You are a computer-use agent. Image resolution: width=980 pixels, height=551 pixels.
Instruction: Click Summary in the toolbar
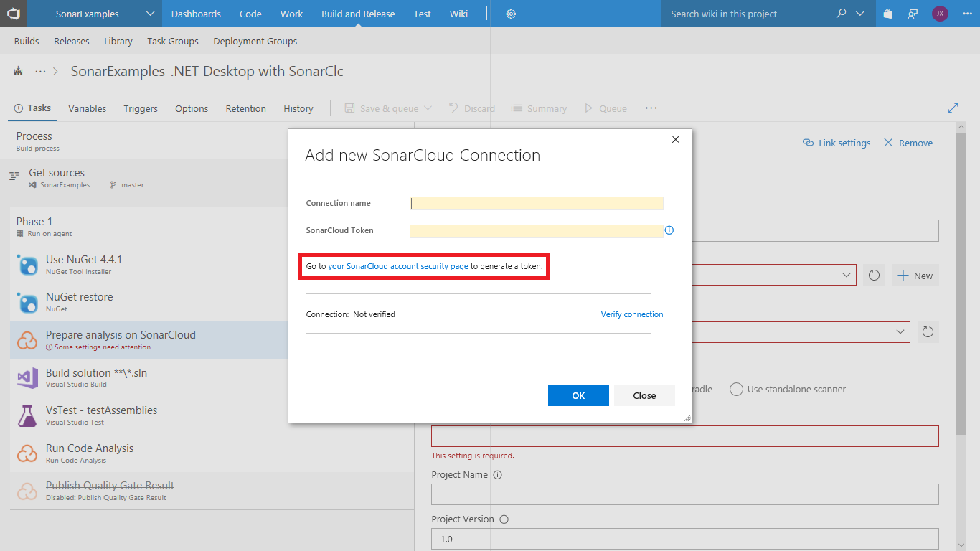click(539, 108)
